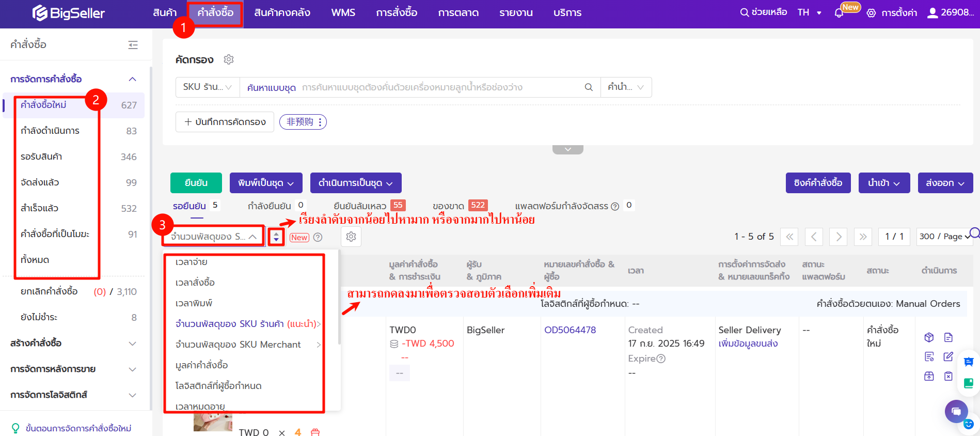Click the package box icon in actions
Image resolution: width=980 pixels, height=436 pixels.
pos(929,337)
